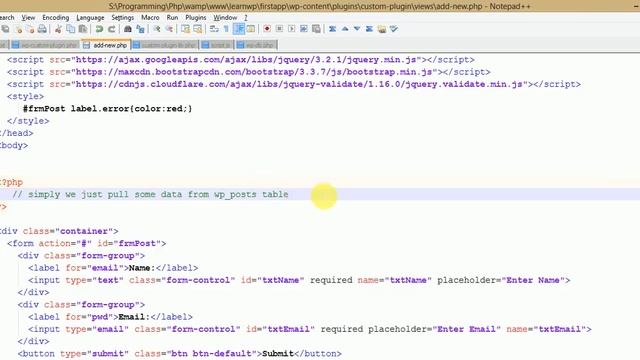Click first plugin icon after macro buttons
This screenshot has width=640, height=360.
click(x=333, y=29)
